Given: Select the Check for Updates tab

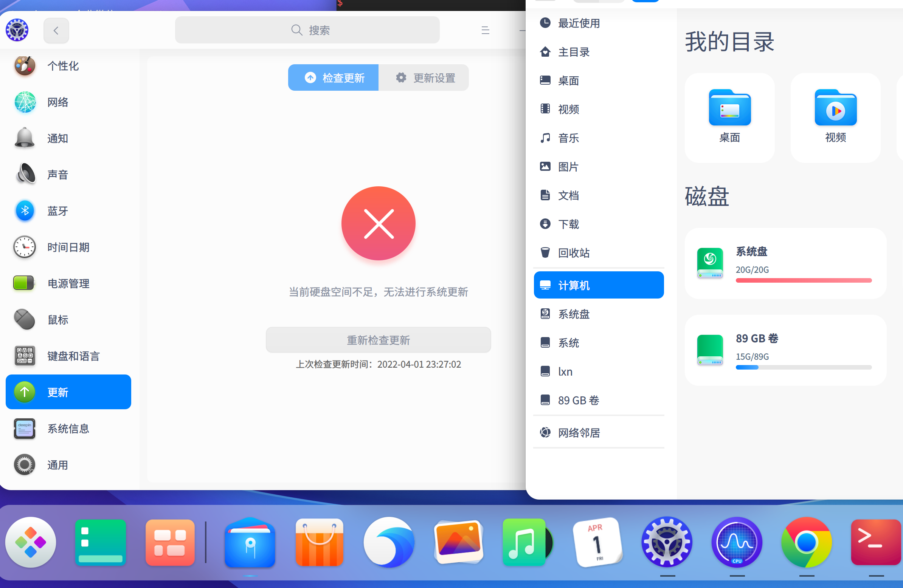Looking at the screenshot, I should point(334,78).
